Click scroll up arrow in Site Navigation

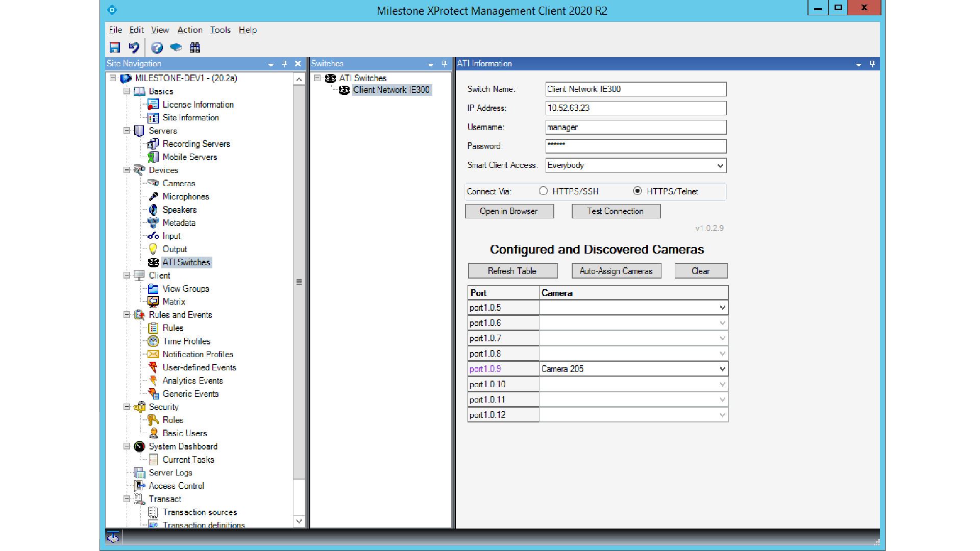pyautogui.click(x=299, y=79)
